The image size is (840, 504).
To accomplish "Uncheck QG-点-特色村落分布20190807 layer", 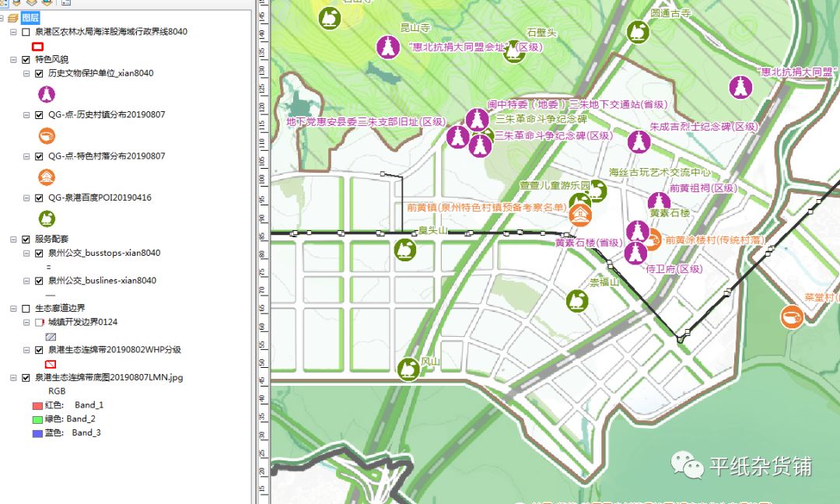I will [39, 156].
